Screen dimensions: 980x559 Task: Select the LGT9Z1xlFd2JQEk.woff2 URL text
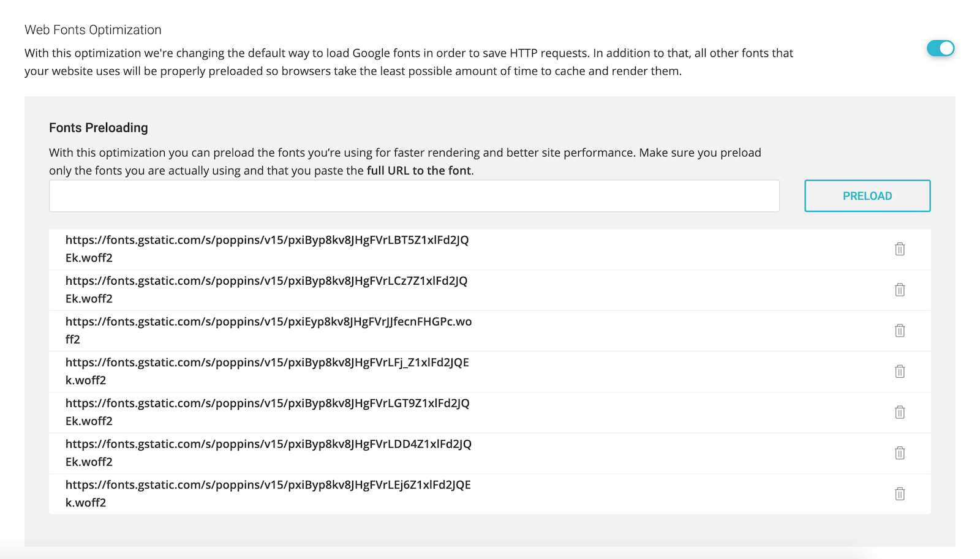(268, 412)
